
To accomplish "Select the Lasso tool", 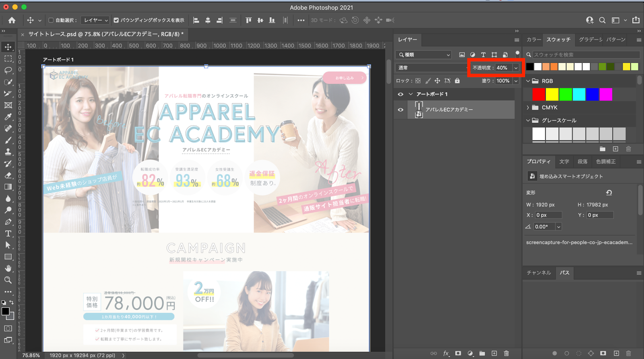I will point(8,71).
